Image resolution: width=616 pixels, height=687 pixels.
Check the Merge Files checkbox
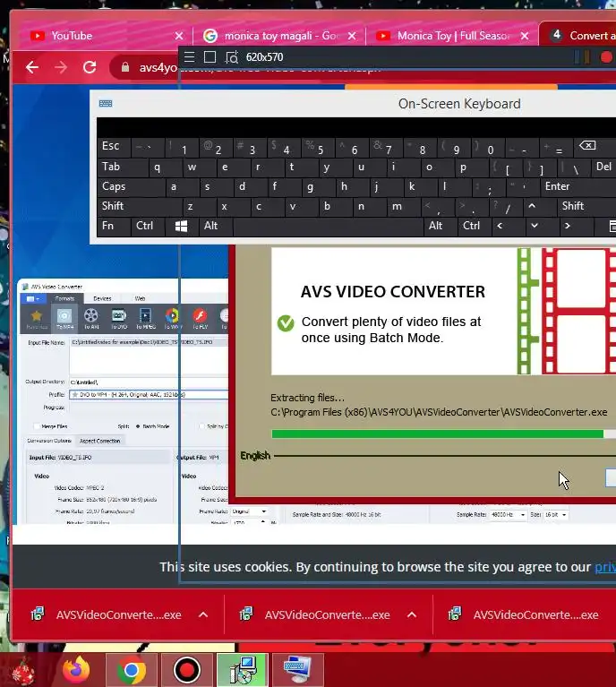(x=37, y=426)
